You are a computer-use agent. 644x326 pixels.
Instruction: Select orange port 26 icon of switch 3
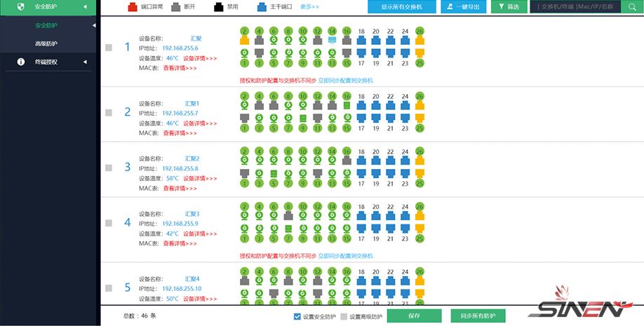420,161
